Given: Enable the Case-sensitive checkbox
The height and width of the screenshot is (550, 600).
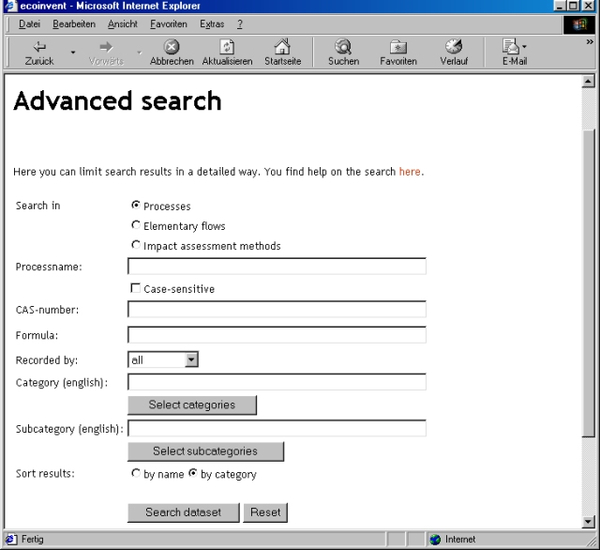Looking at the screenshot, I should click(x=136, y=289).
